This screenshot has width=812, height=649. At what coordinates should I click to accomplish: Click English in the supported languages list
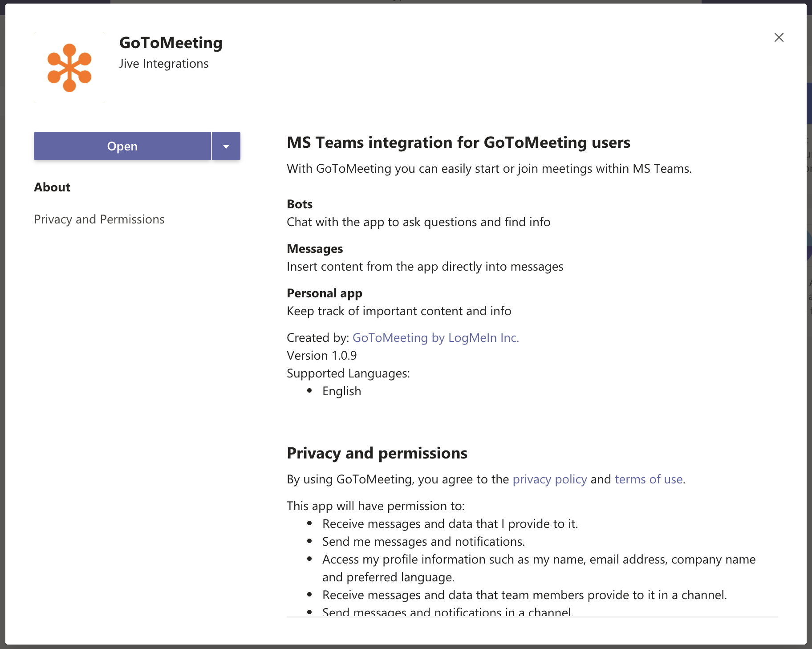341,391
